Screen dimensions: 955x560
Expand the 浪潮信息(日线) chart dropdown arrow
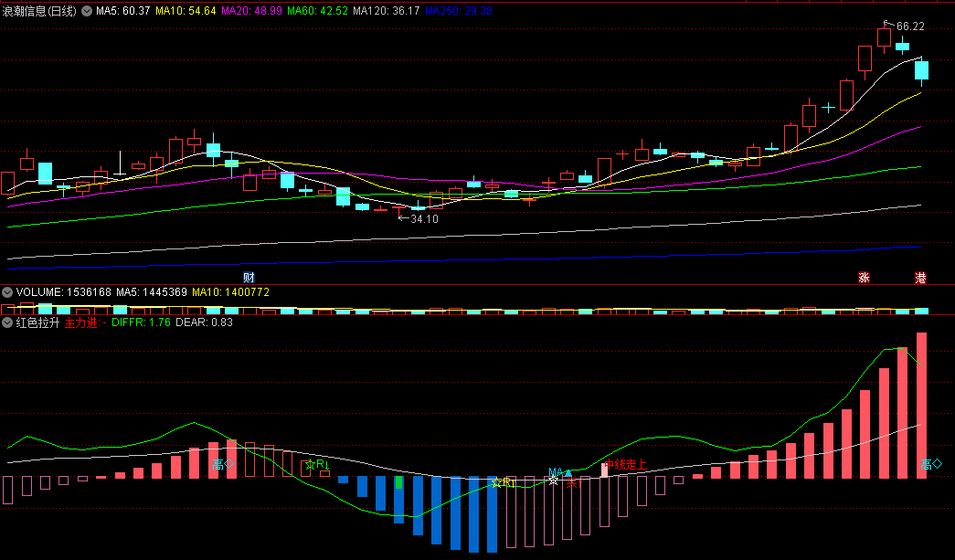[x=87, y=11]
